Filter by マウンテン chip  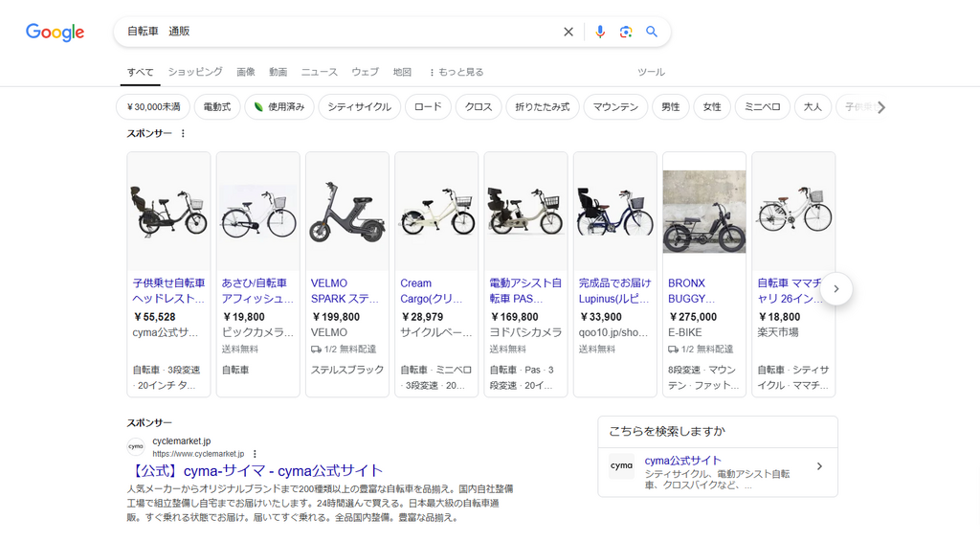click(615, 107)
